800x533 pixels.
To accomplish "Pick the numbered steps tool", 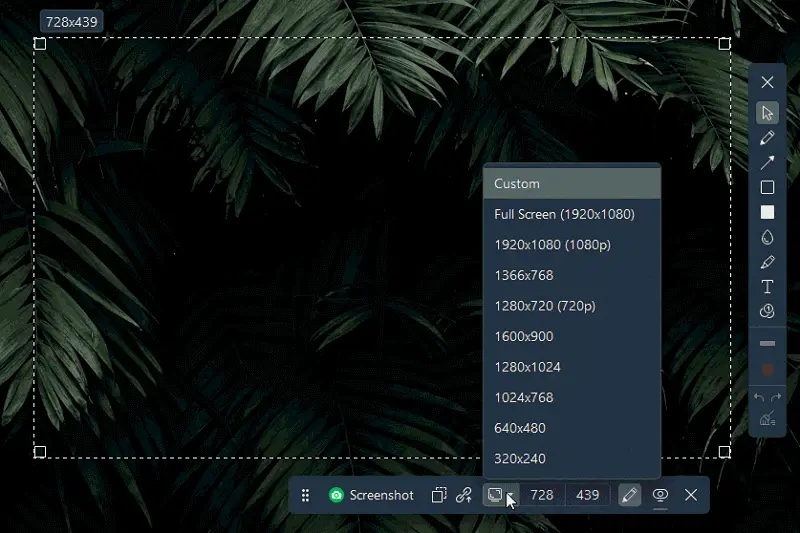I will coord(767,312).
